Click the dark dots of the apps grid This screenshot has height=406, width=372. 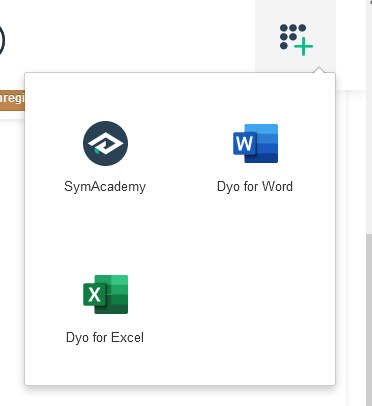292,35
